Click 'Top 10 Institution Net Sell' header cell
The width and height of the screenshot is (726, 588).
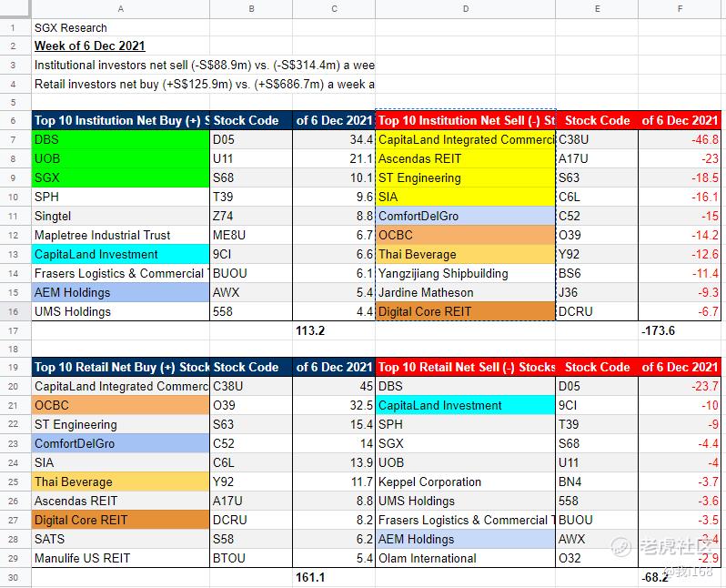tap(465, 120)
